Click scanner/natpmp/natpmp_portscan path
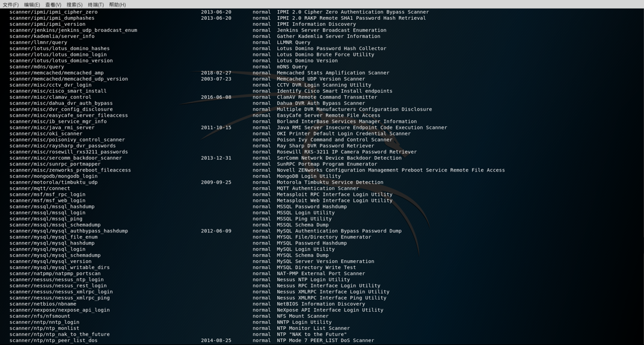644x345 pixels. (55, 273)
